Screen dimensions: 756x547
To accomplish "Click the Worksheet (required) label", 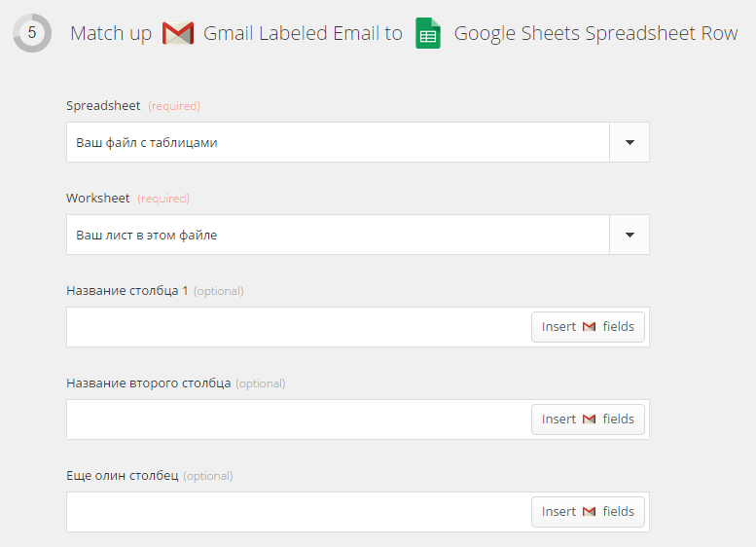I will pos(127,199).
